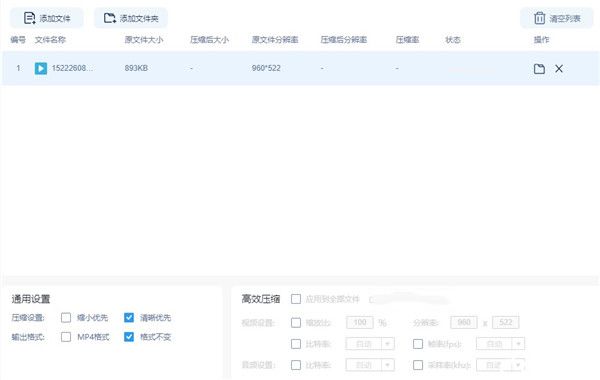Click the 添加文件夹 (add folder) button
The width and height of the screenshot is (600, 380).
pos(131,18)
